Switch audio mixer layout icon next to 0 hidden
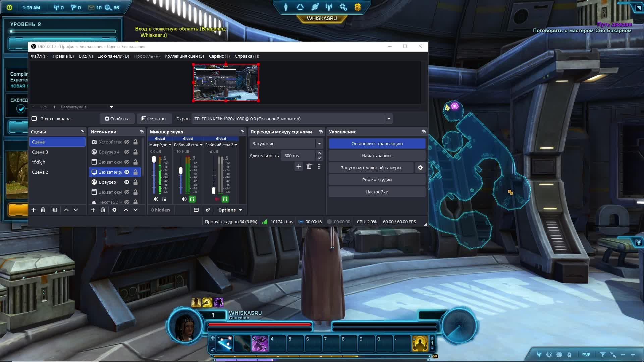This screenshot has height=362, width=644. tap(196, 210)
